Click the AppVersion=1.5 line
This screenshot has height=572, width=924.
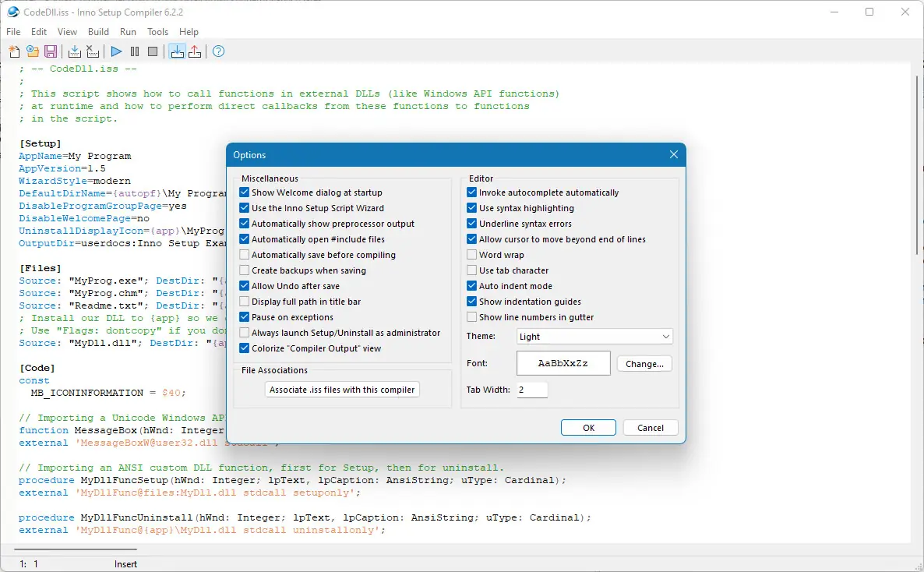point(62,168)
